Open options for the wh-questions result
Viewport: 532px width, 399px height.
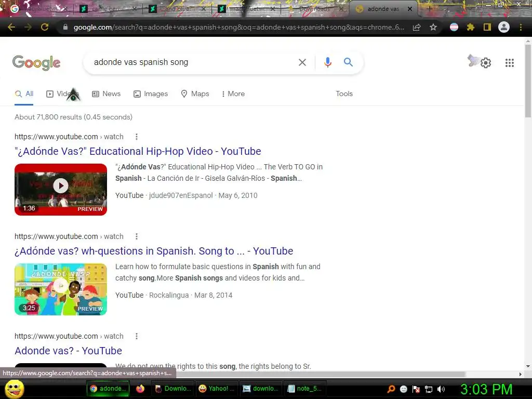pos(137,236)
